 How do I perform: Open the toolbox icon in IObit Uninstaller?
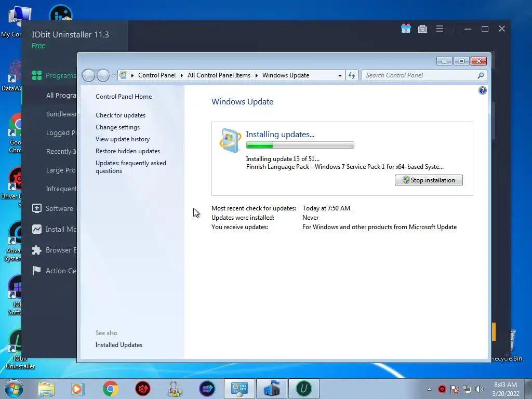pos(422,29)
